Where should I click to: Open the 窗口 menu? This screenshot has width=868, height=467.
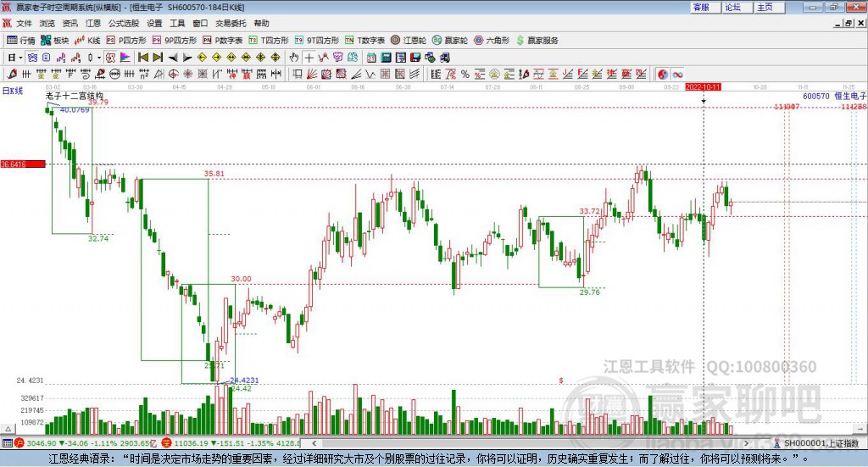pyautogui.click(x=200, y=23)
